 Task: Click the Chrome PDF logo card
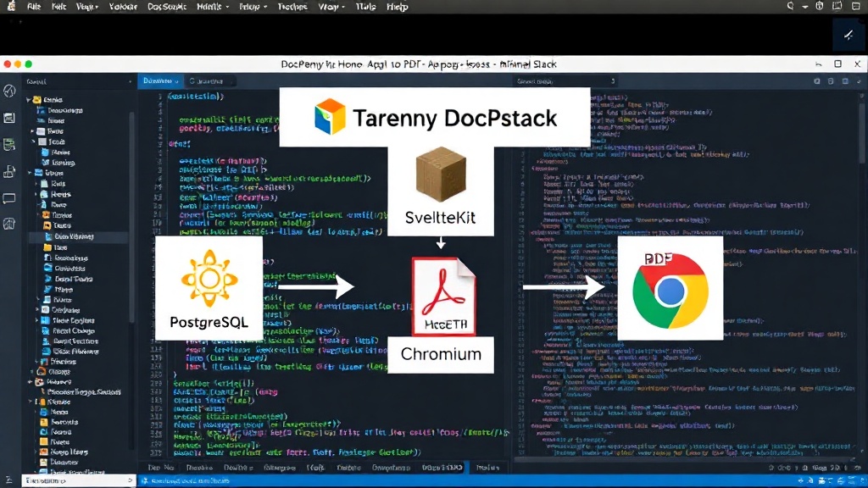670,288
